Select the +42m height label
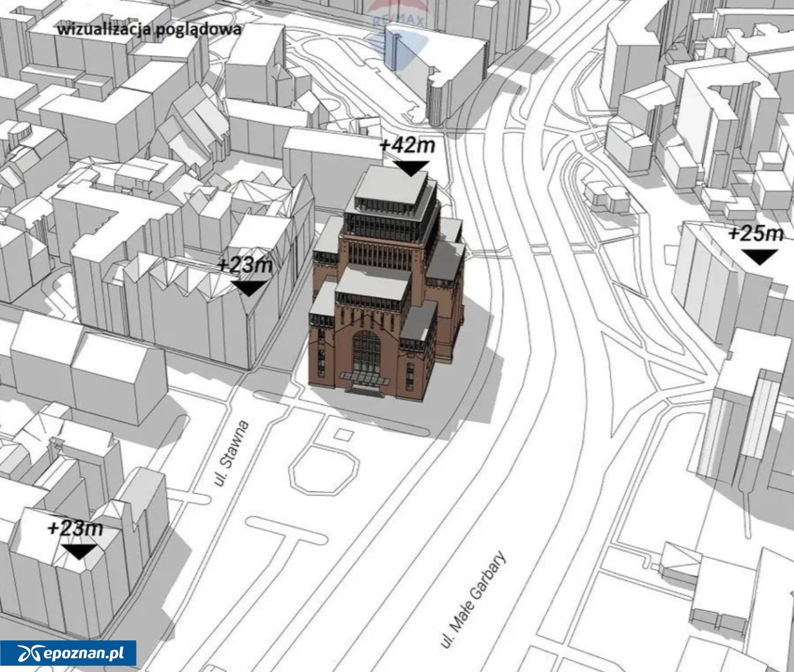 407,146
